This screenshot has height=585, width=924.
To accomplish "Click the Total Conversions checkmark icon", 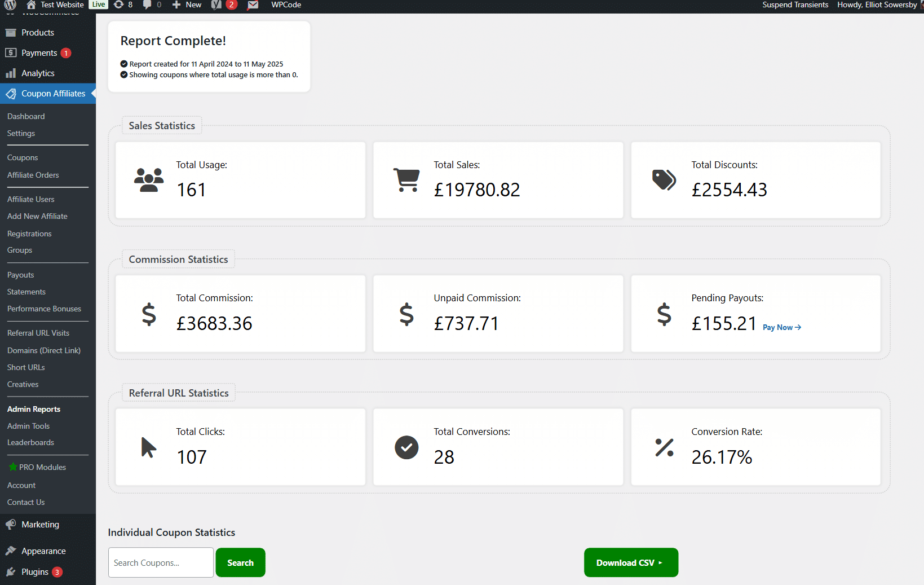I will pyautogui.click(x=406, y=447).
